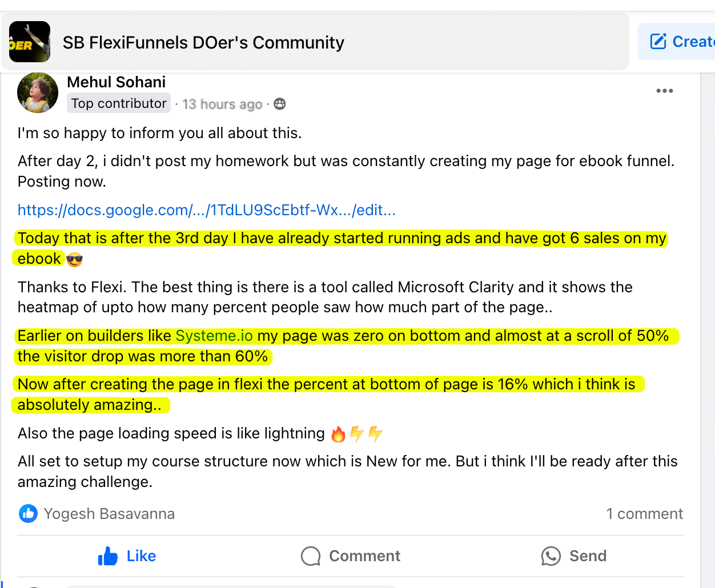The width and height of the screenshot is (715, 588).
Task: Click the Create post pencil icon
Action: [658, 42]
